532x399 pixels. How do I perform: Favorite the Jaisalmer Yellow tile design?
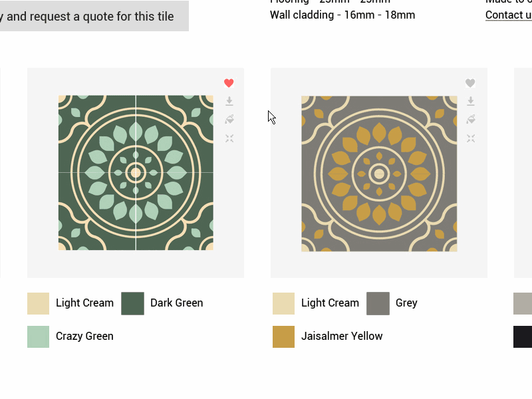point(470,82)
